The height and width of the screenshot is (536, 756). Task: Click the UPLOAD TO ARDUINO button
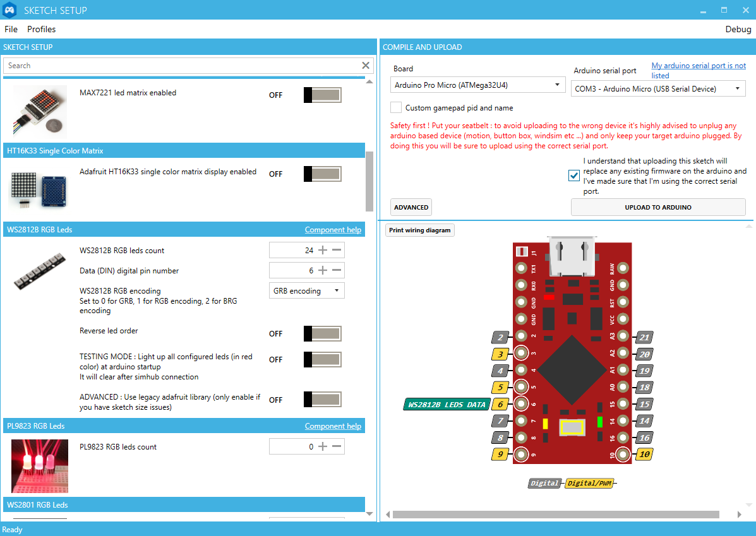(x=658, y=207)
